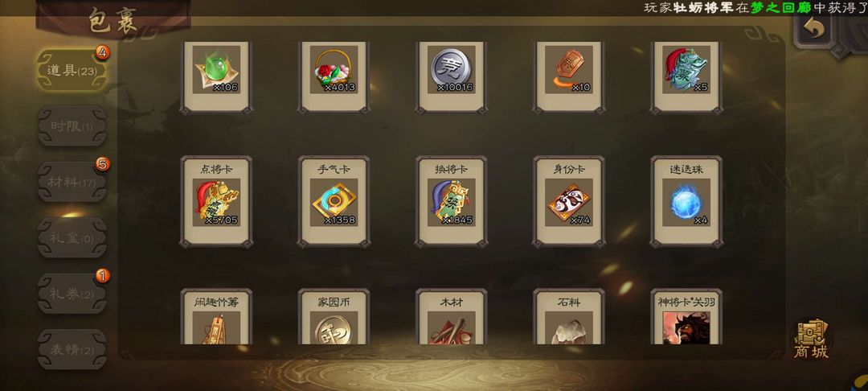Open the 商城 shop chest icon
The width and height of the screenshot is (868, 391).
(x=811, y=339)
